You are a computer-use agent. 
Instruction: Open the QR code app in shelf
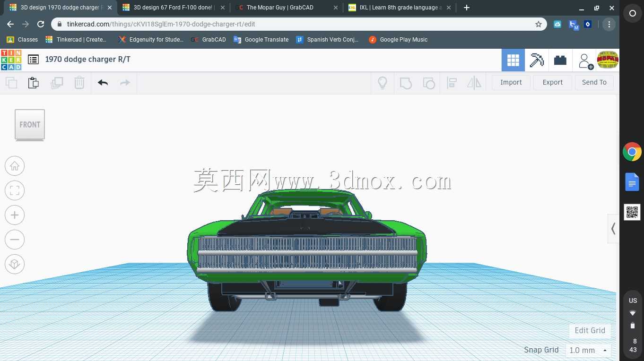632,212
